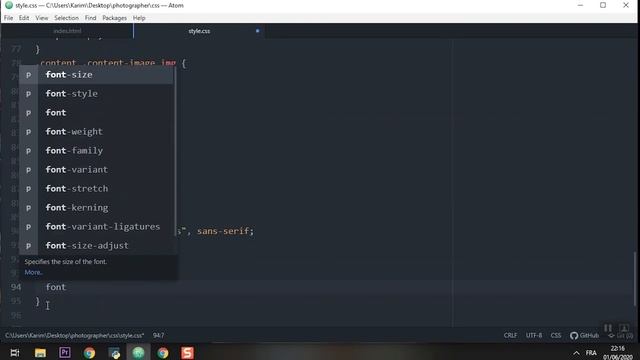Show hidden system tray icons

pos(576,353)
